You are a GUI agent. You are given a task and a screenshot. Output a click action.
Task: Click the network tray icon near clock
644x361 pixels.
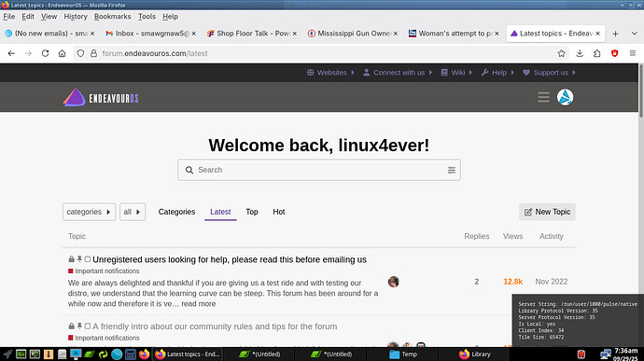[606, 354]
